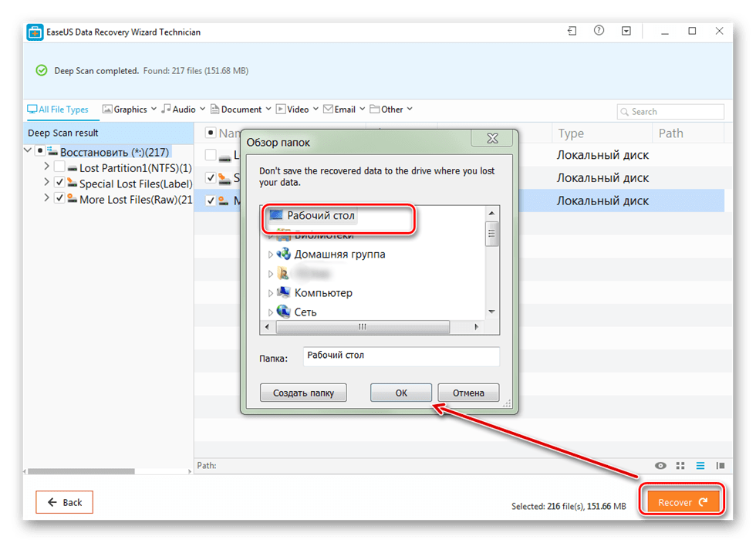Open the Video filter dropdown arrow
756x543 pixels.
[x=316, y=109]
